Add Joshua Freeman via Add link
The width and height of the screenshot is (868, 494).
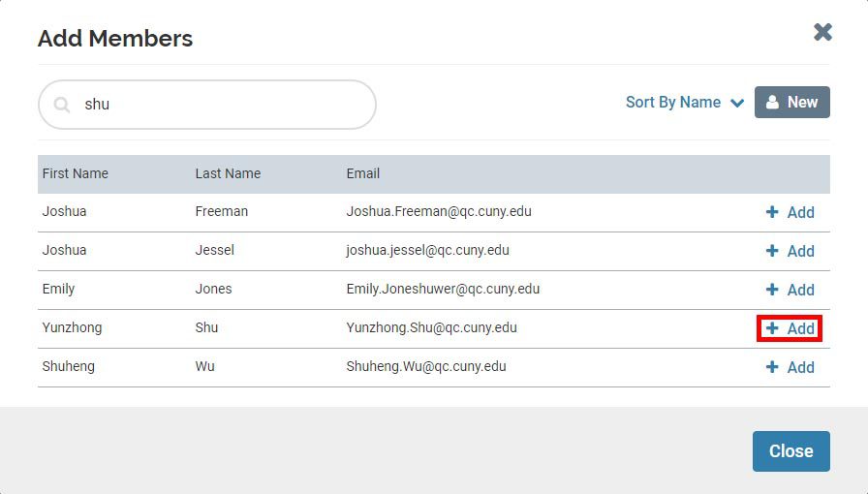tap(790, 212)
